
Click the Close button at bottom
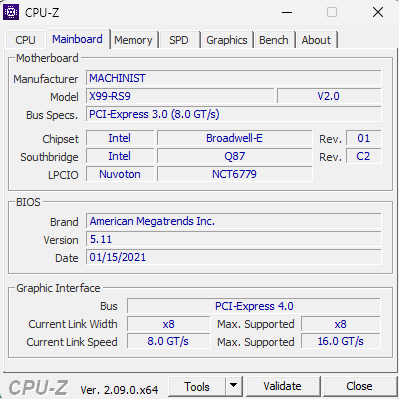[x=359, y=386]
